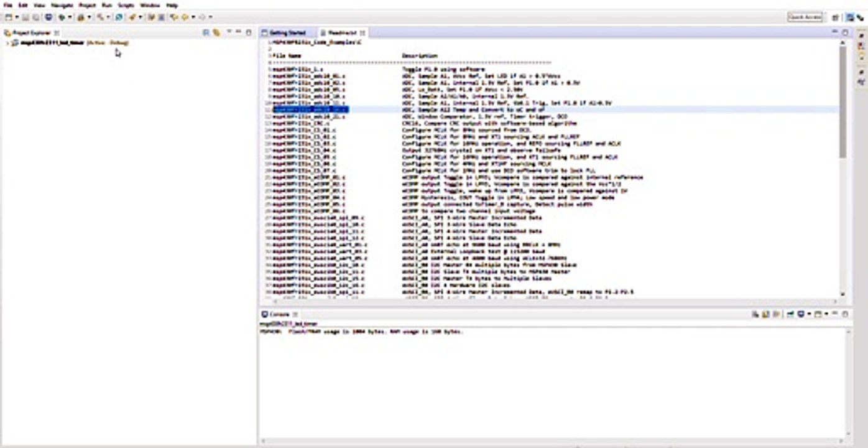The image size is (868, 448).
Task: Click Collapse All in Project Explorer
Action: (206, 32)
